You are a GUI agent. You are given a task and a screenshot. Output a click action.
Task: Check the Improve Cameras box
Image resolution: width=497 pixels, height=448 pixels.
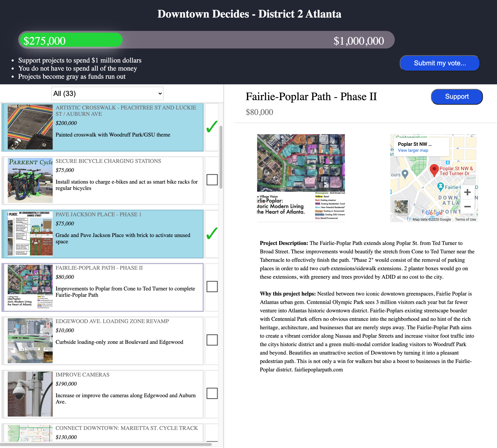212,393
